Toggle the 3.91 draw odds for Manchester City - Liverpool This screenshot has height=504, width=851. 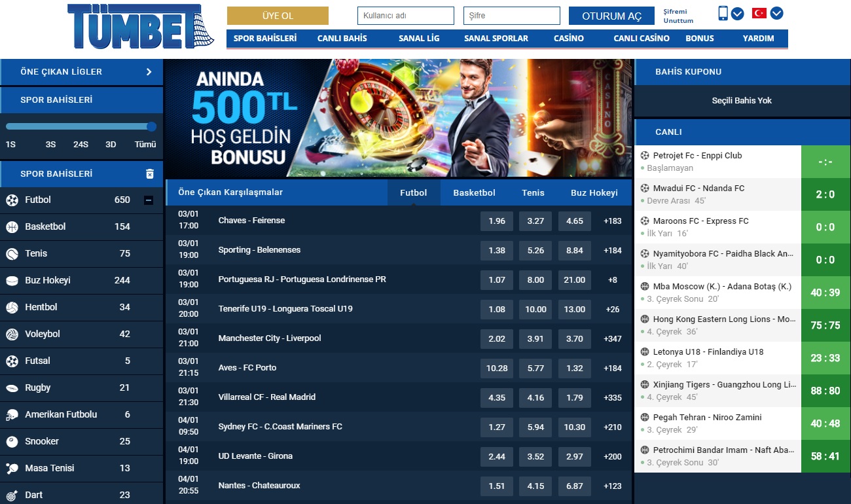(535, 338)
